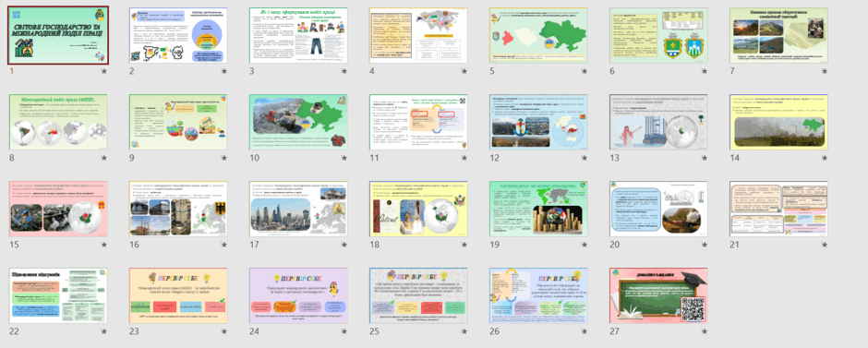The width and height of the screenshot is (868, 348).
Task: Choose the slide 12 thumbnail
Action: (x=538, y=122)
